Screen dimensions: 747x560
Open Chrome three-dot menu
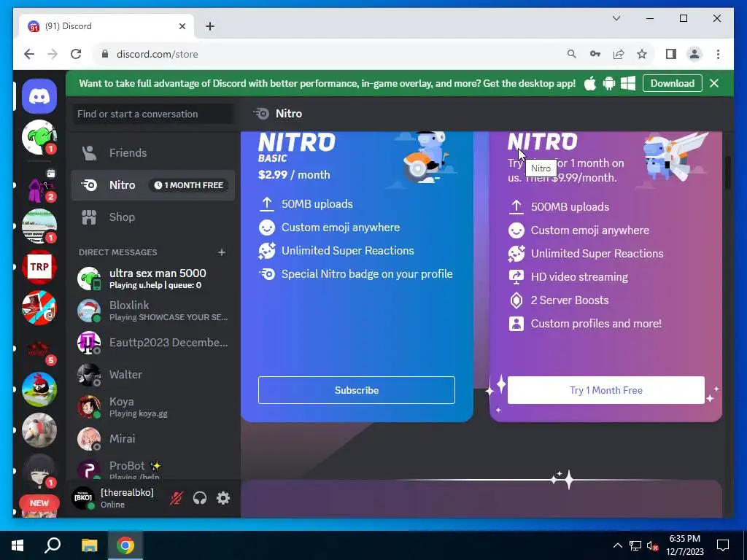718,54
